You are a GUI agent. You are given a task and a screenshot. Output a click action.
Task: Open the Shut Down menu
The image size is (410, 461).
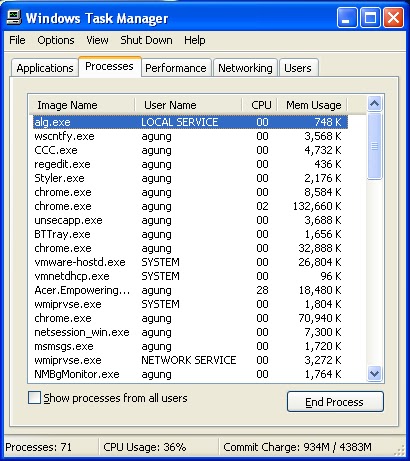point(146,40)
